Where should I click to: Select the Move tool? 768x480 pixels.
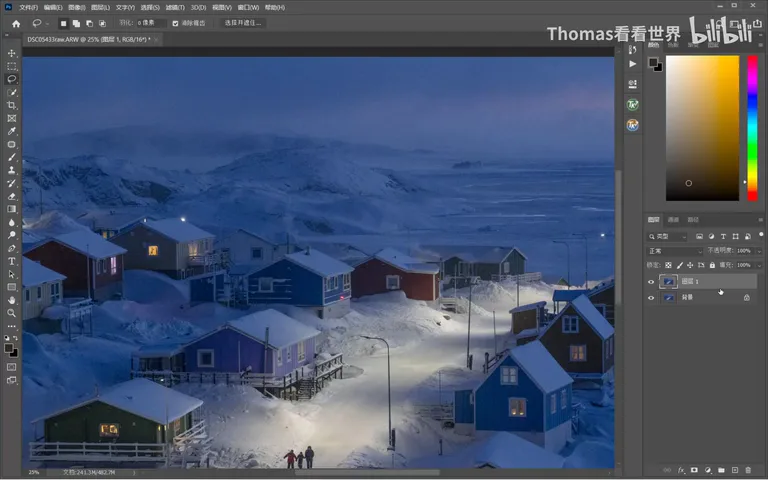(12, 53)
